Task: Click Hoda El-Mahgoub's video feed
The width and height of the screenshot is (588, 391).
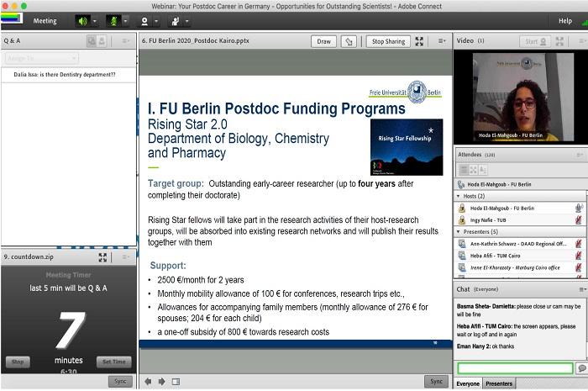Action: point(522,97)
